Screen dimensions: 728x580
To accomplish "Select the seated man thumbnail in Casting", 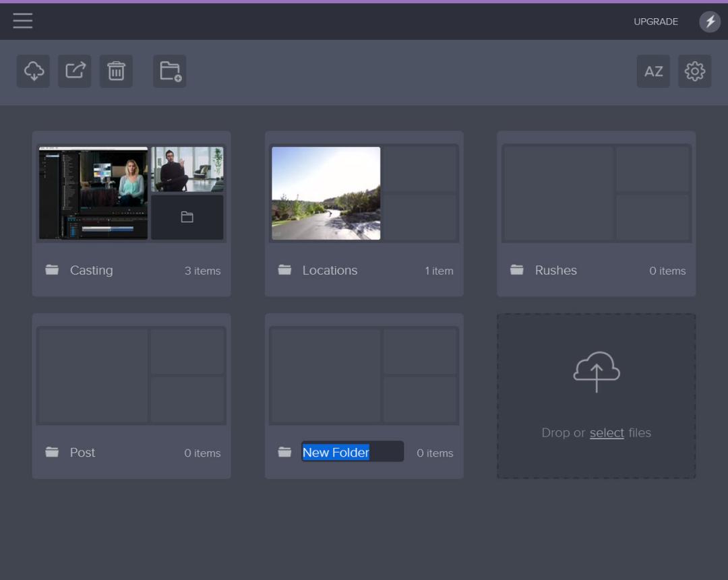I will (x=187, y=170).
